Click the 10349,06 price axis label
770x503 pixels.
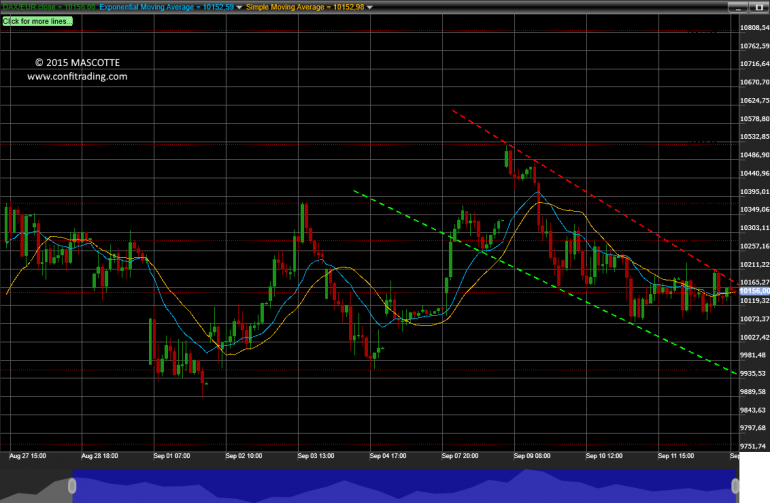point(755,209)
